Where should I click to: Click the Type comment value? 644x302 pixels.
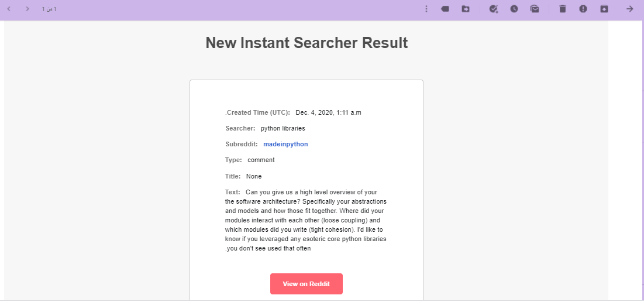(261, 160)
